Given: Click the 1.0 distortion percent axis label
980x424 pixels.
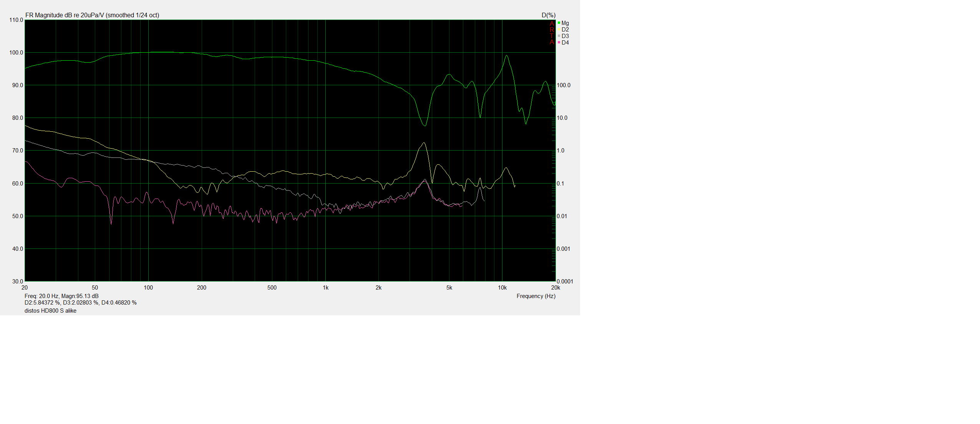Looking at the screenshot, I should point(560,151).
